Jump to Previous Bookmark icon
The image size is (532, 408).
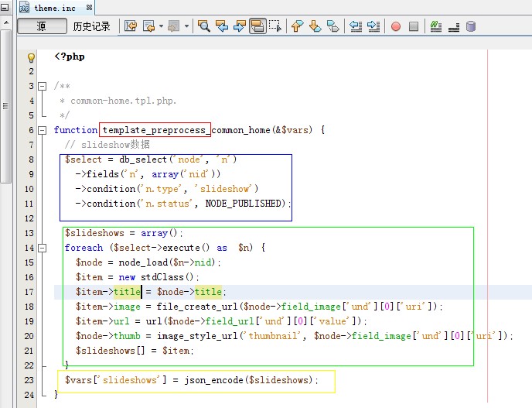[x=297, y=26]
